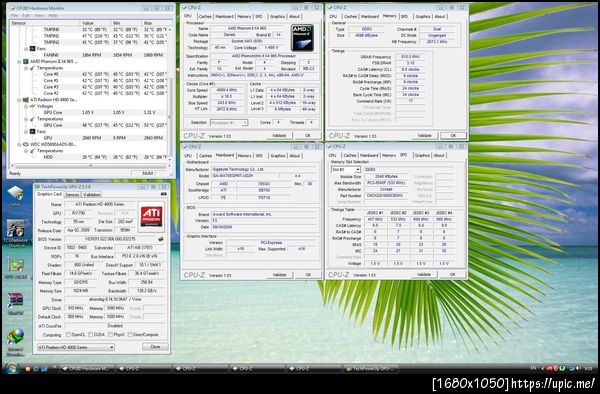600x394 pixels.
Task: Open the Windows Start orb
Action: pyautogui.click(x=12, y=369)
